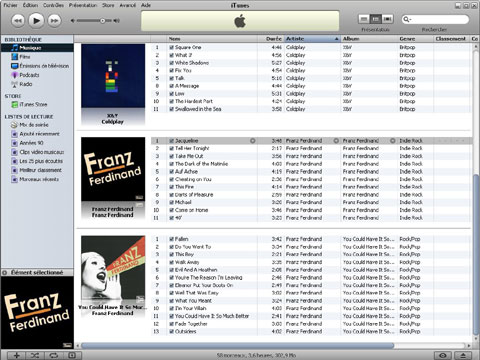Sort by the Genre column

pos(416,39)
